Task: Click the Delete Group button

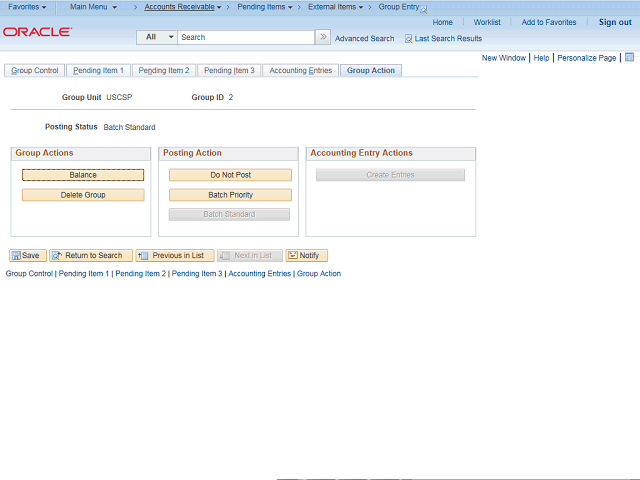Action: 83,195
